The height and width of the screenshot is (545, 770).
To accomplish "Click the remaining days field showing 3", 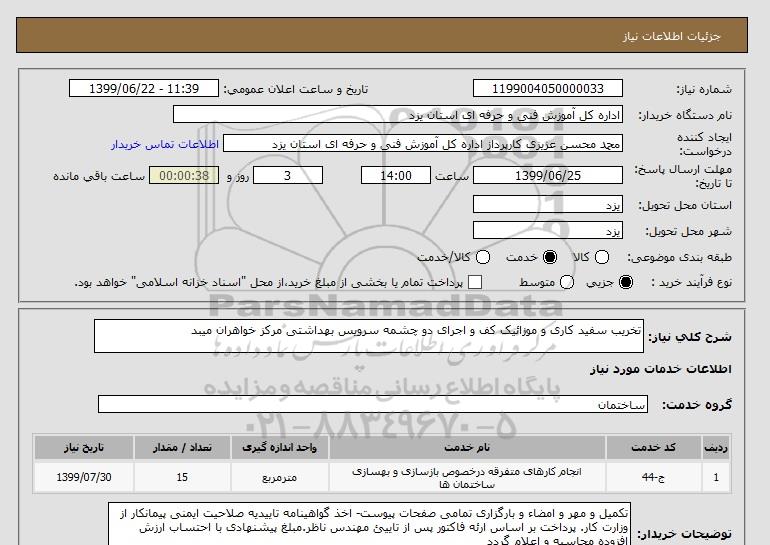I will coord(288,175).
